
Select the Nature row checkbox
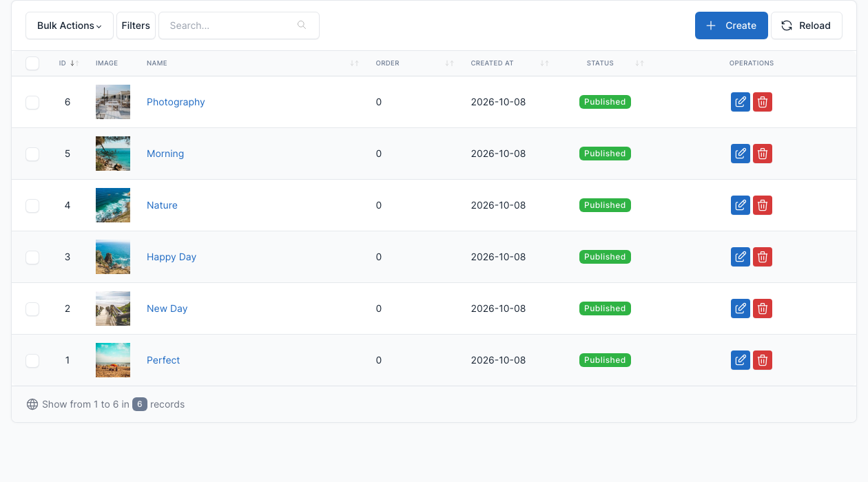pos(32,206)
